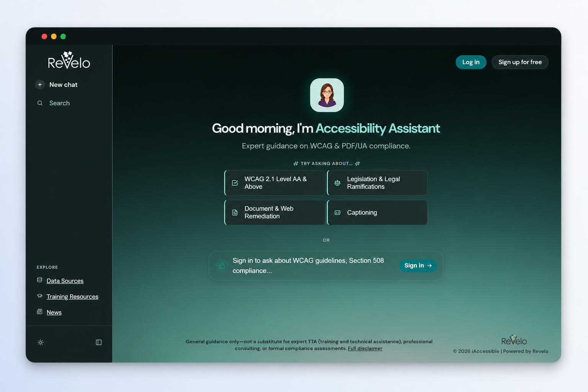Click the Log in button
The image size is (588, 392).
click(471, 62)
